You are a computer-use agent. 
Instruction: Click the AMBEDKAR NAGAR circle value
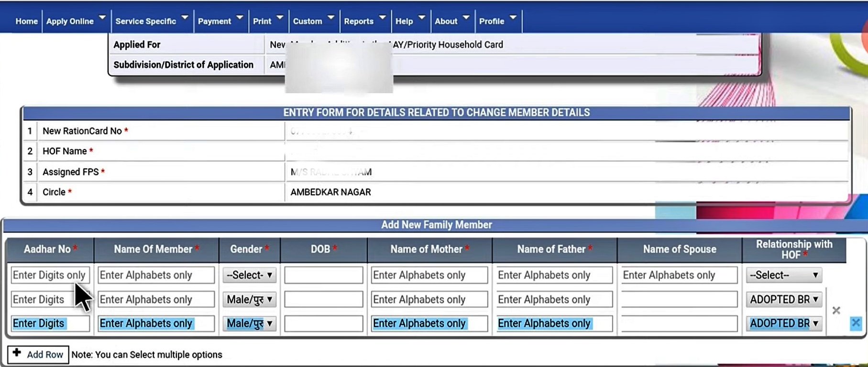(x=330, y=192)
